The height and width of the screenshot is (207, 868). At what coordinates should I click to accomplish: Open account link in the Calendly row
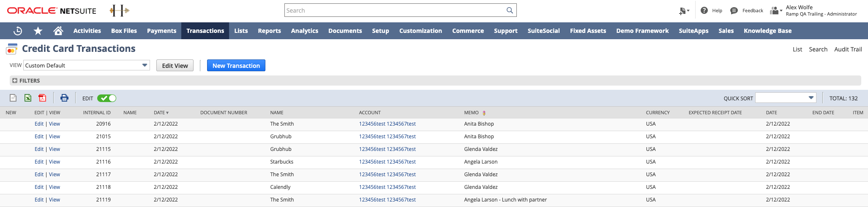(x=387, y=187)
